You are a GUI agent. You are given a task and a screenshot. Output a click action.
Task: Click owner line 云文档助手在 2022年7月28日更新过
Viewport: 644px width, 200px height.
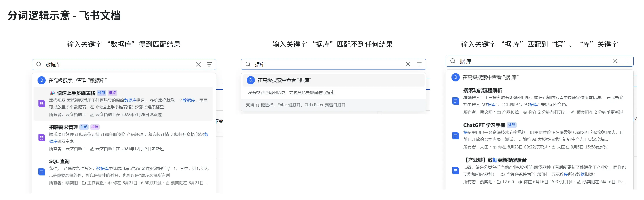click(x=126, y=114)
